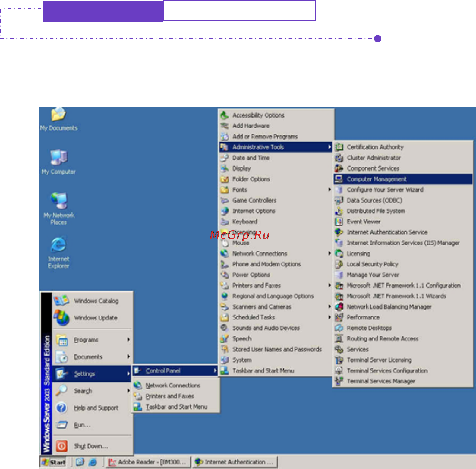Click the Search magnifier icon
Viewport: 476px width, 469px height.
point(62,391)
